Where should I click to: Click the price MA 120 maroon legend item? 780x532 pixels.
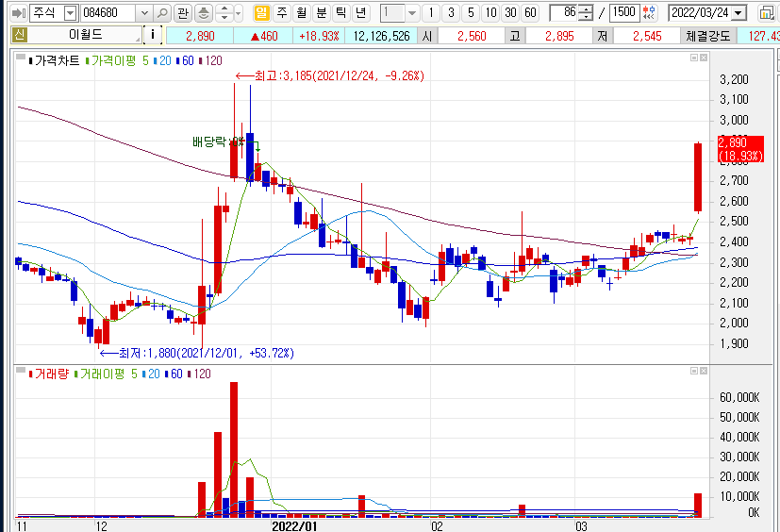210,60
